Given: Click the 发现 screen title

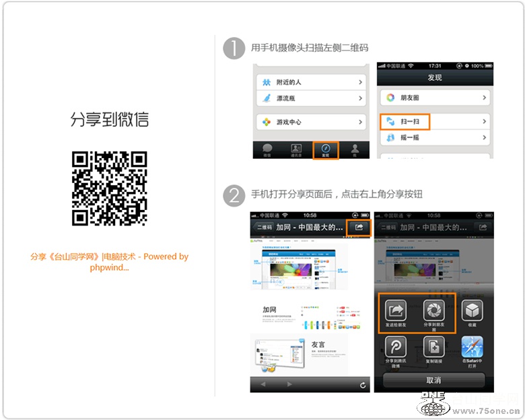Looking at the screenshot, I should tap(435, 77).
